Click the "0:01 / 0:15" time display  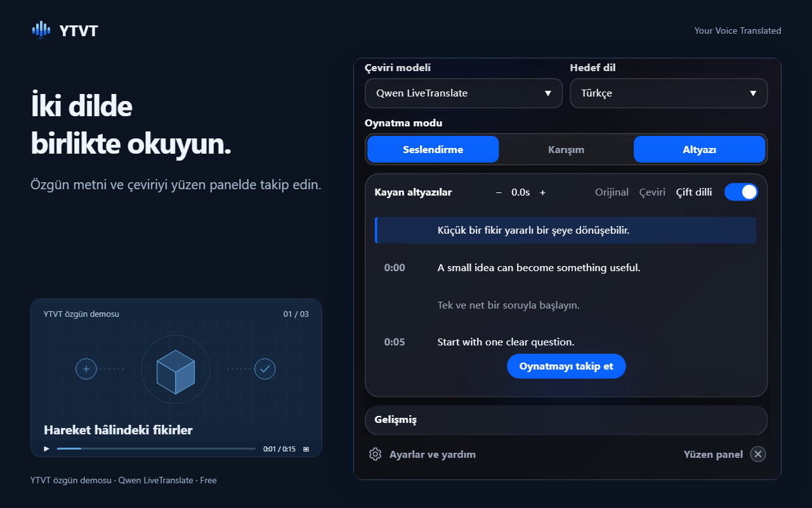[x=280, y=449]
